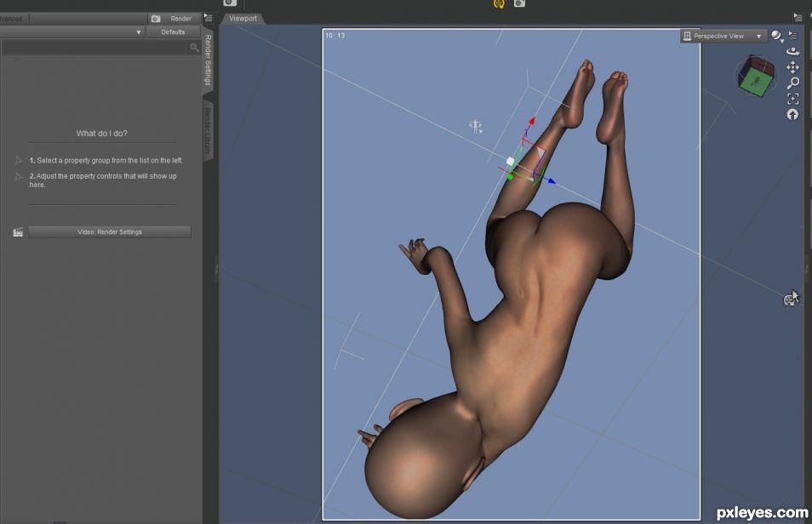Click the Reset view arrow control

[792, 115]
